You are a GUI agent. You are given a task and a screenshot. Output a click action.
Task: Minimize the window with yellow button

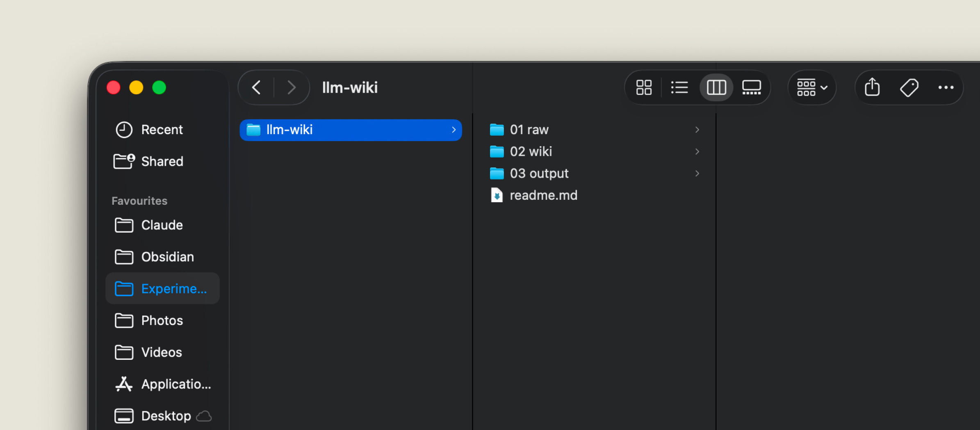click(x=136, y=87)
